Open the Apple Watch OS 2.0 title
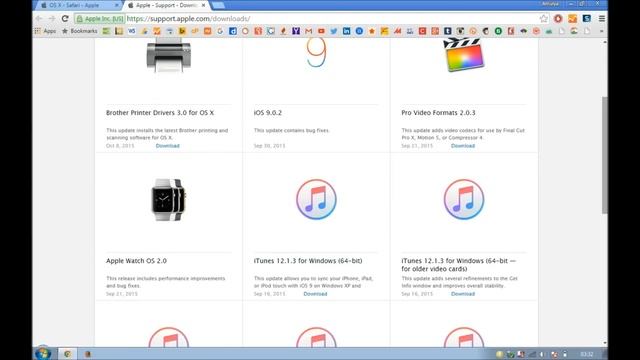 coord(136,261)
